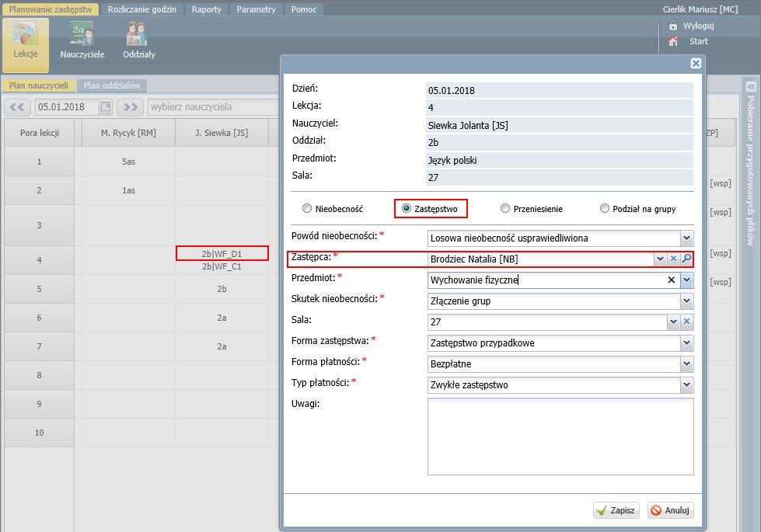The height and width of the screenshot is (532, 761).
Task: Clear the Przedmiot field text with X
Action: 671,280
